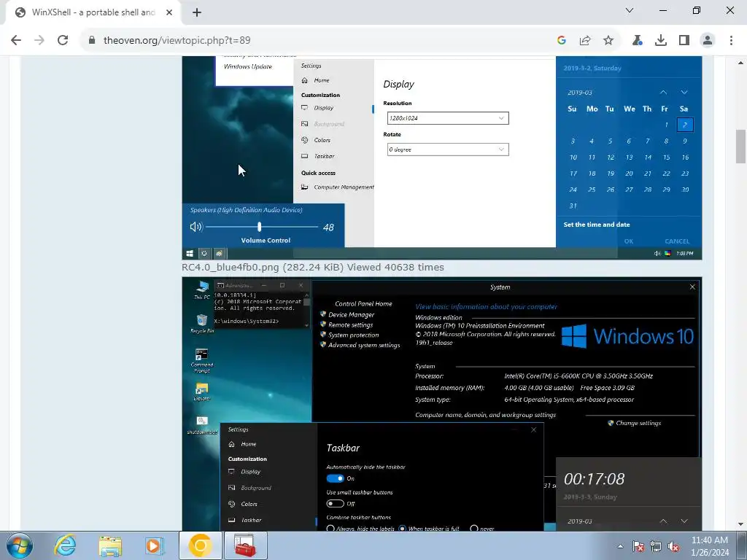Select 'Always, hide the labels' radio button
The width and height of the screenshot is (747, 560).
pyautogui.click(x=330, y=529)
